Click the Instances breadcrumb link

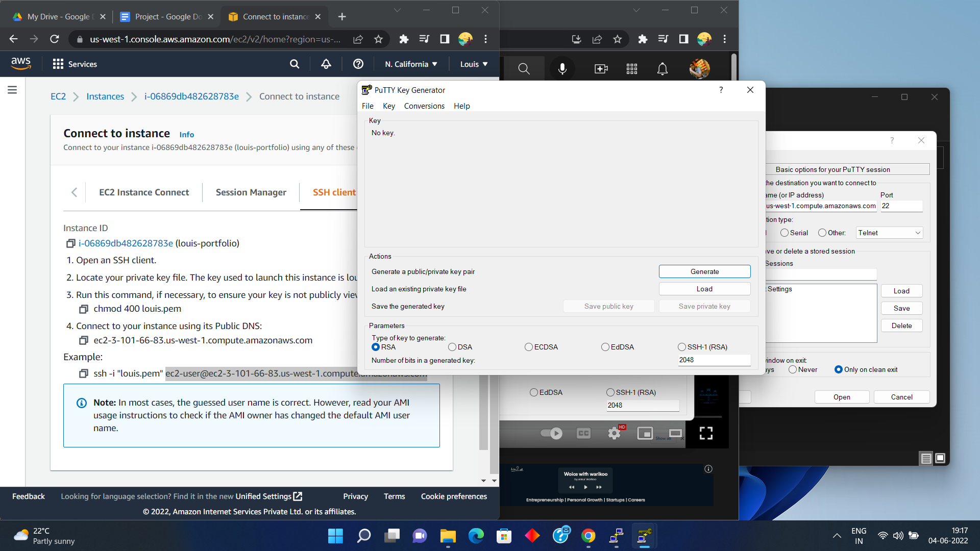(105, 96)
